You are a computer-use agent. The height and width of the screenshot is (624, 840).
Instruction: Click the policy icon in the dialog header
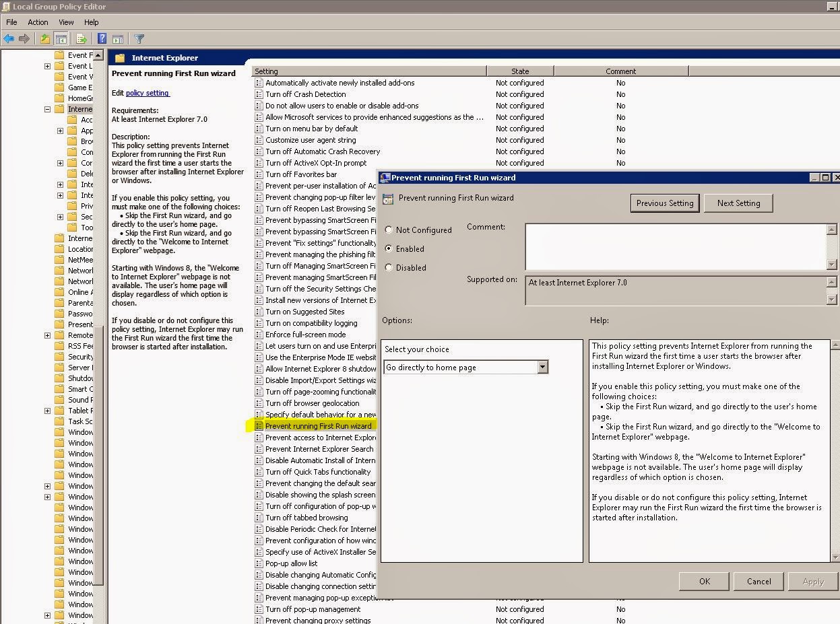387,199
